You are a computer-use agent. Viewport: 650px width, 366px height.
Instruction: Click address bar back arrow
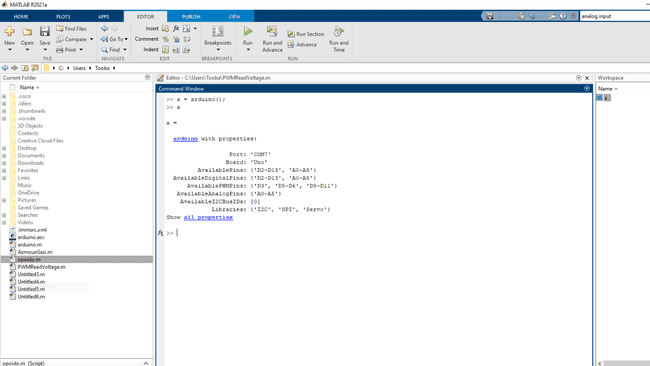5,68
